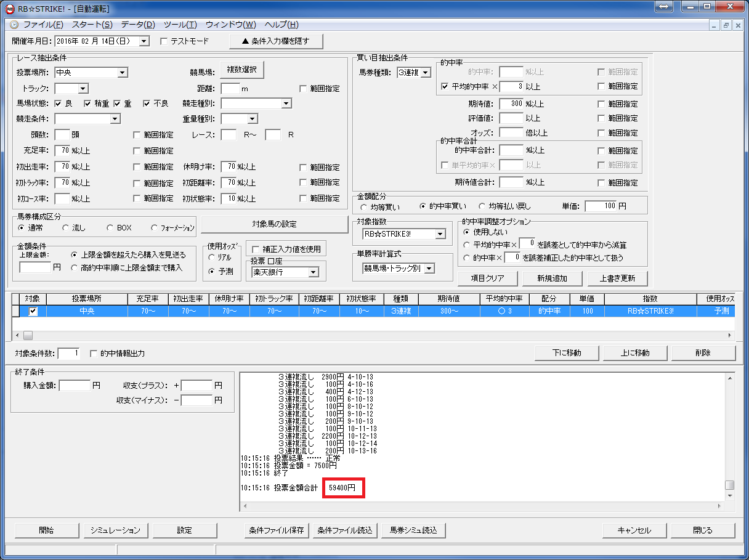Screen dimensions: 749x560
Task: Click the シミュレーション button
Action: (x=116, y=530)
